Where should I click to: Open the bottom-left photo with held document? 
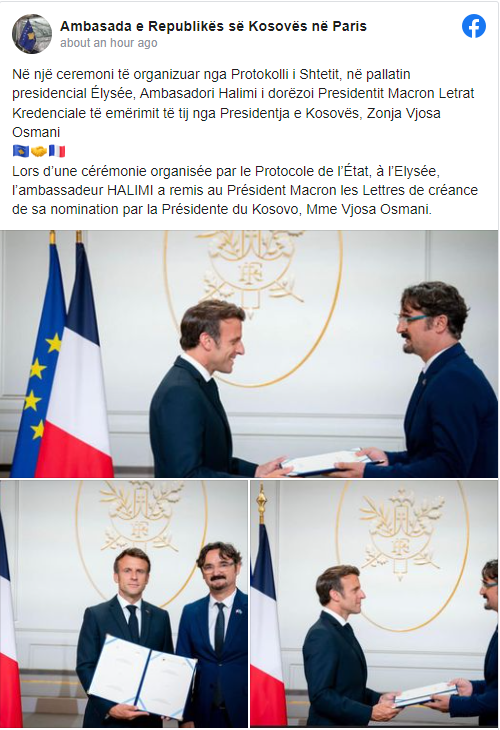pyautogui.click(x=124, y=604)
